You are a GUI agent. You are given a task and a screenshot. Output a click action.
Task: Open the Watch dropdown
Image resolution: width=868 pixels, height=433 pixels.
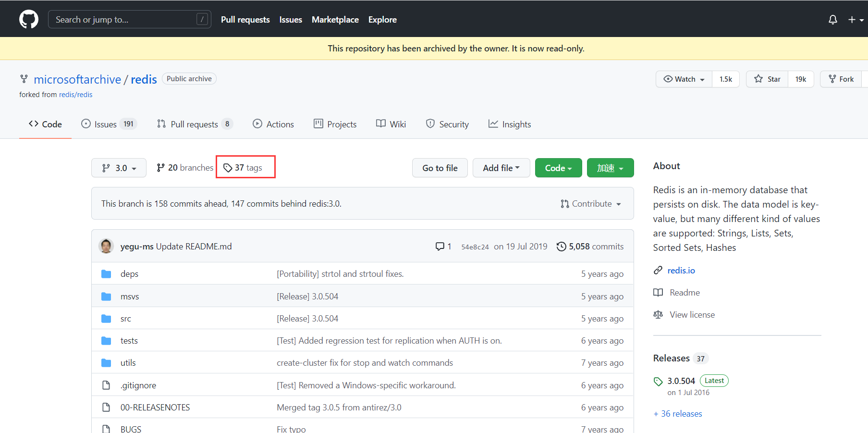[684, 79]
